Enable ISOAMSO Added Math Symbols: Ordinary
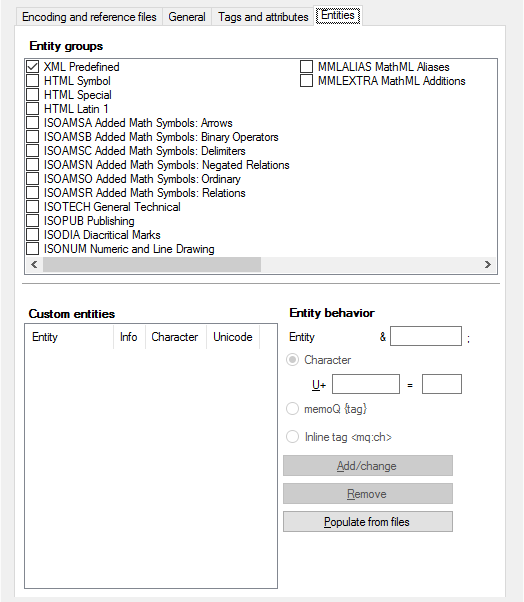This screenshot has height=602, width=524. point(33,179)
